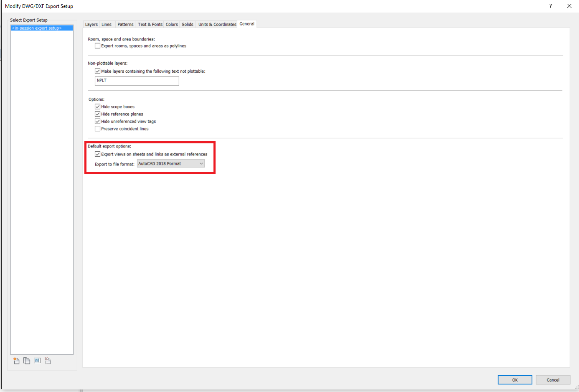Duplicate the selected export setup
This screenshot has width=579, height=392.
click(x=27, y=361)
